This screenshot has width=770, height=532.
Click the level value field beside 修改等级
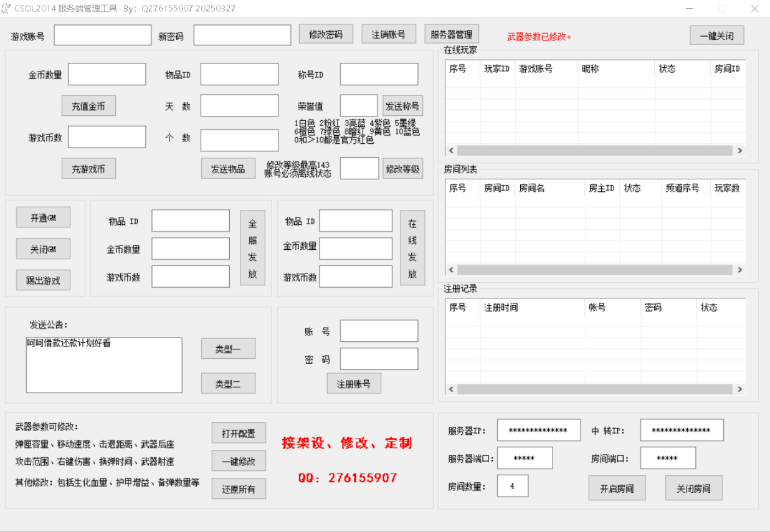click(359, 168)
